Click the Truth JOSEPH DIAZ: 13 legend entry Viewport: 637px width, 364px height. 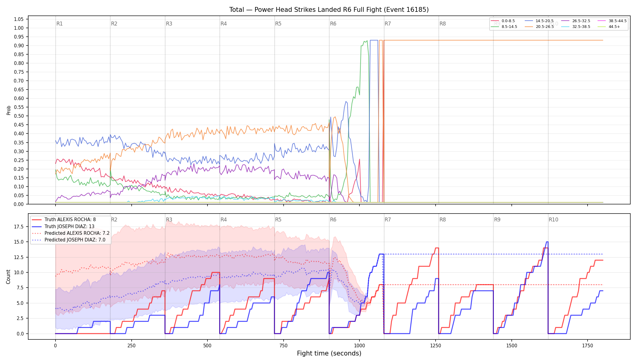(63, 226)
